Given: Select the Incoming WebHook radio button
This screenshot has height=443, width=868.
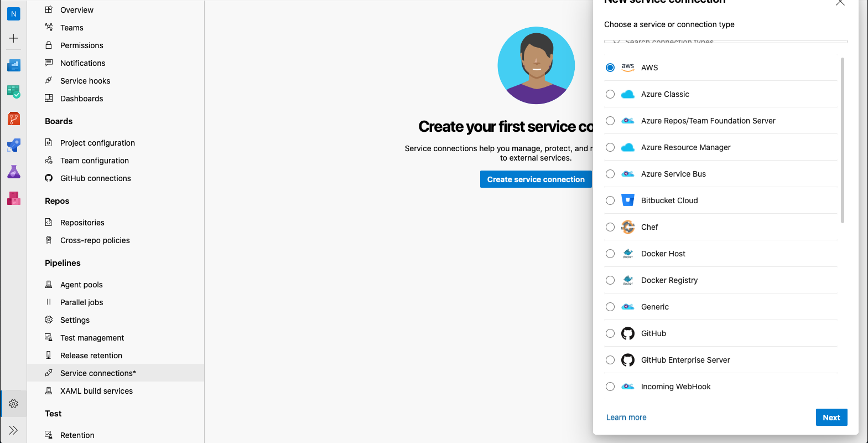Looking at the screenshot, I should tap(610, 387).
